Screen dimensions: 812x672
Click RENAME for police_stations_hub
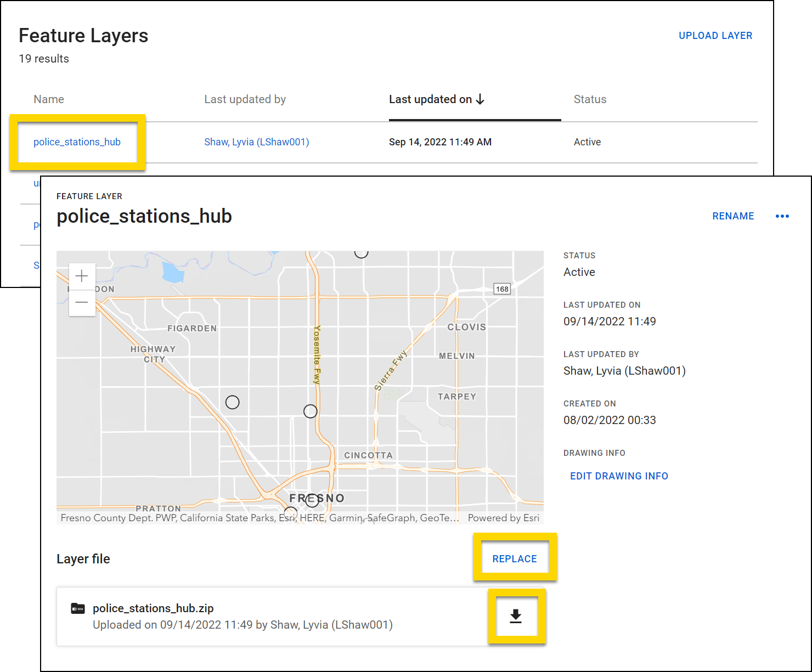(733, 216)
